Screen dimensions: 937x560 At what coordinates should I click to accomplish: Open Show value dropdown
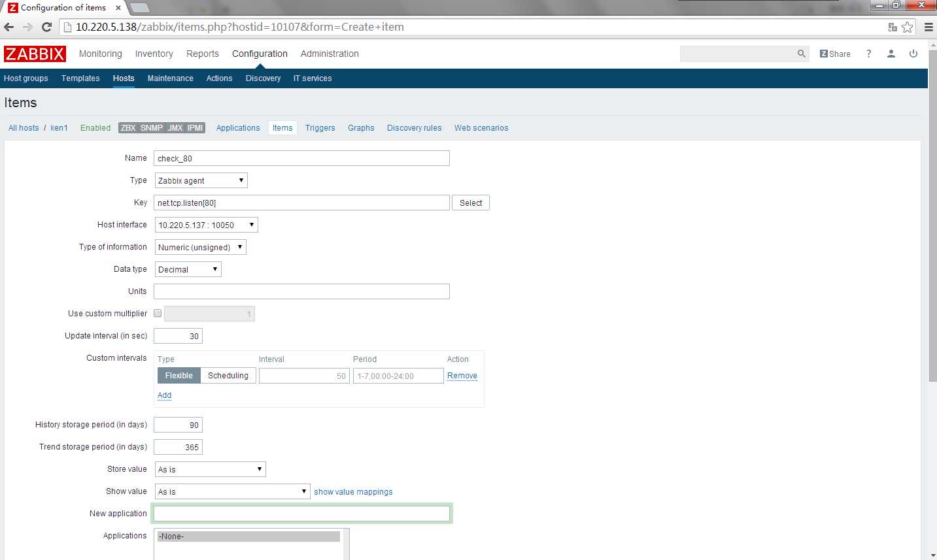[x=232, y=491]
